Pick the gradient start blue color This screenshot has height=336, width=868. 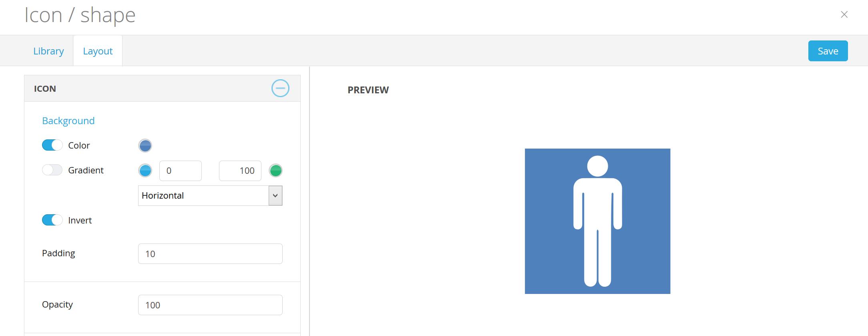click(x=145, y=171)
